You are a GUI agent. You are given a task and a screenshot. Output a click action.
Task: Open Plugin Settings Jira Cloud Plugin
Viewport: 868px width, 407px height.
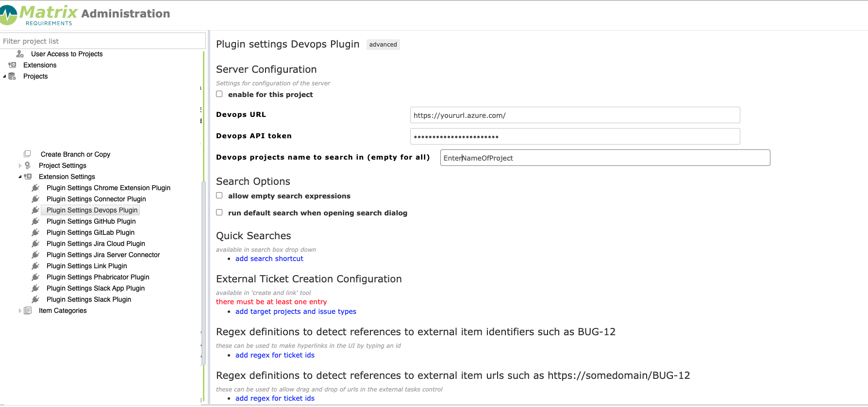[x=96, y=244]
